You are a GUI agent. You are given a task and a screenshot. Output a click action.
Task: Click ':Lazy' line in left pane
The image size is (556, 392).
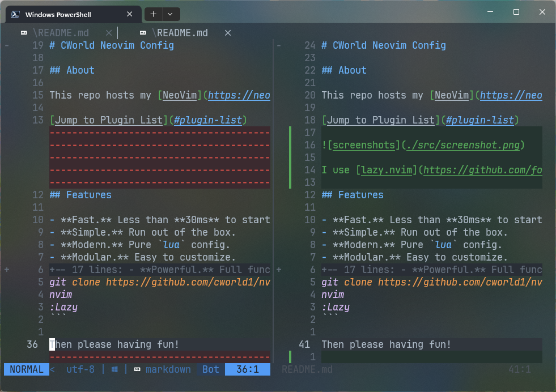[63, 307]
